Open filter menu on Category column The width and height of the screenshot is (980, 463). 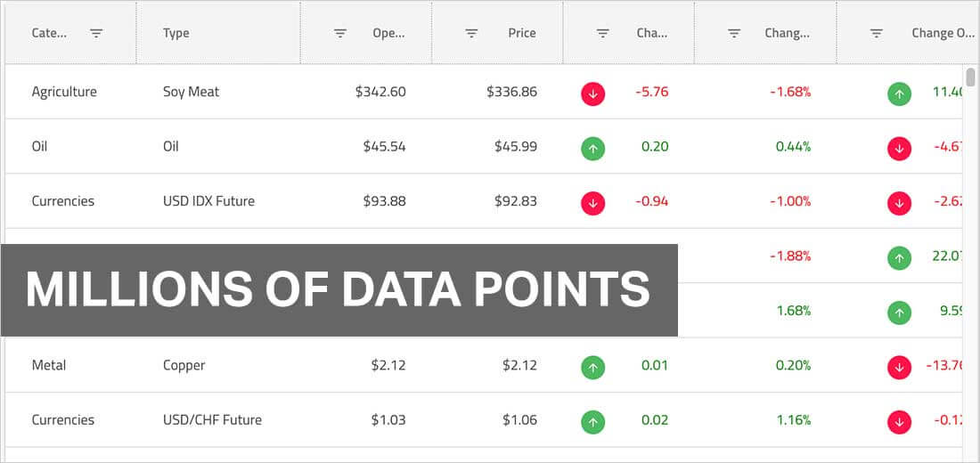pos(96,33)
